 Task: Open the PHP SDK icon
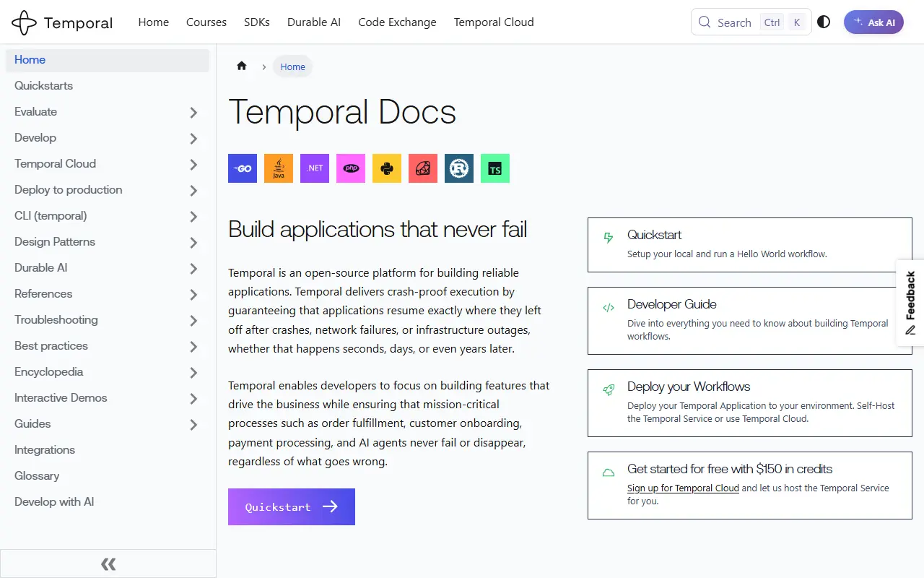pyautogui.click(x=351, y=168)
